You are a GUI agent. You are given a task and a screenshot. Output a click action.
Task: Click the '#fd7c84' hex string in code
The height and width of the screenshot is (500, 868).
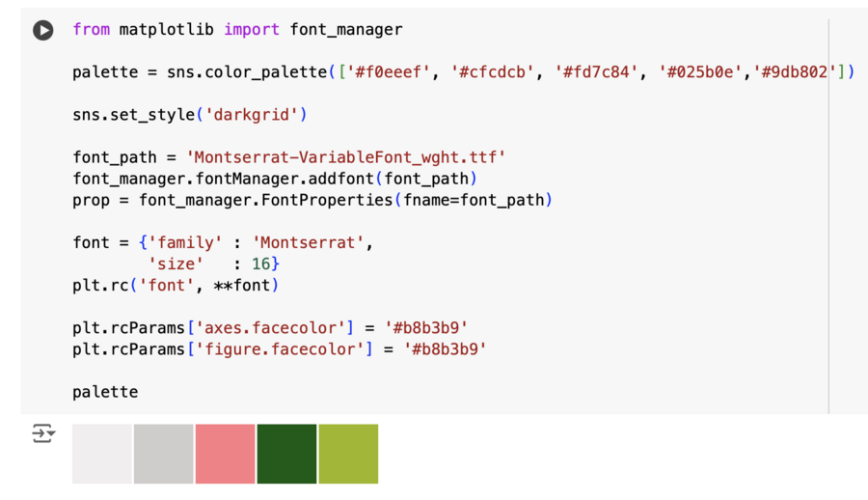pos(597,72)
